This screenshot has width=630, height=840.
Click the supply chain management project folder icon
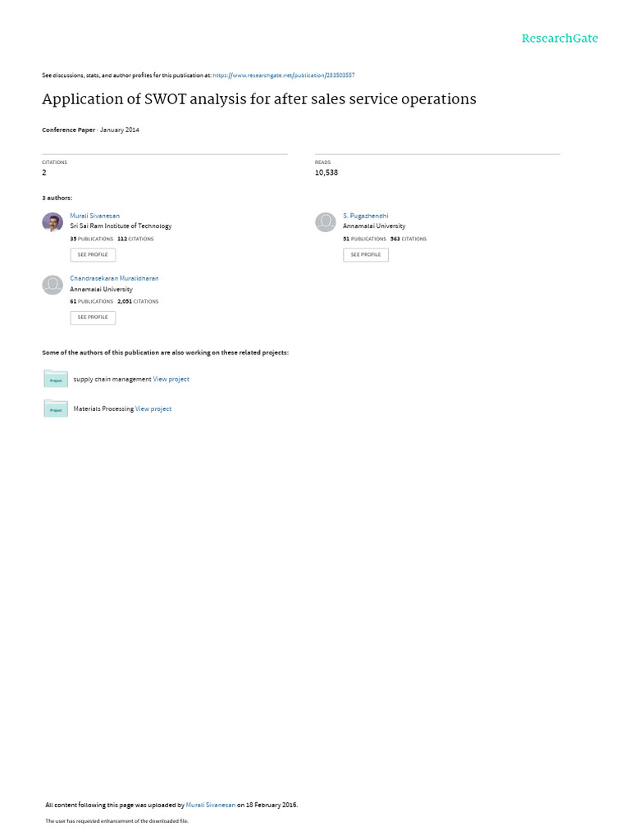pos(56,379)
